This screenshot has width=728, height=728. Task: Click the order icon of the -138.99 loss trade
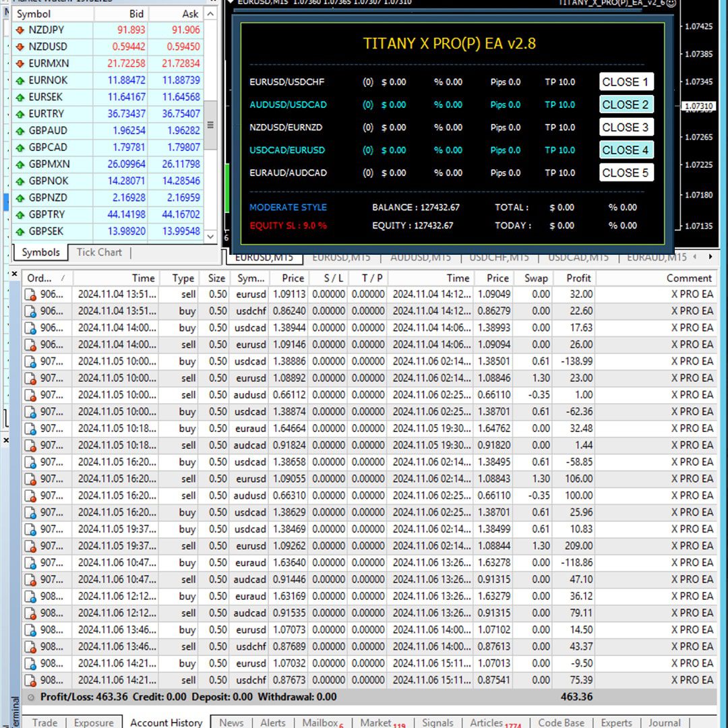point(30,361)
